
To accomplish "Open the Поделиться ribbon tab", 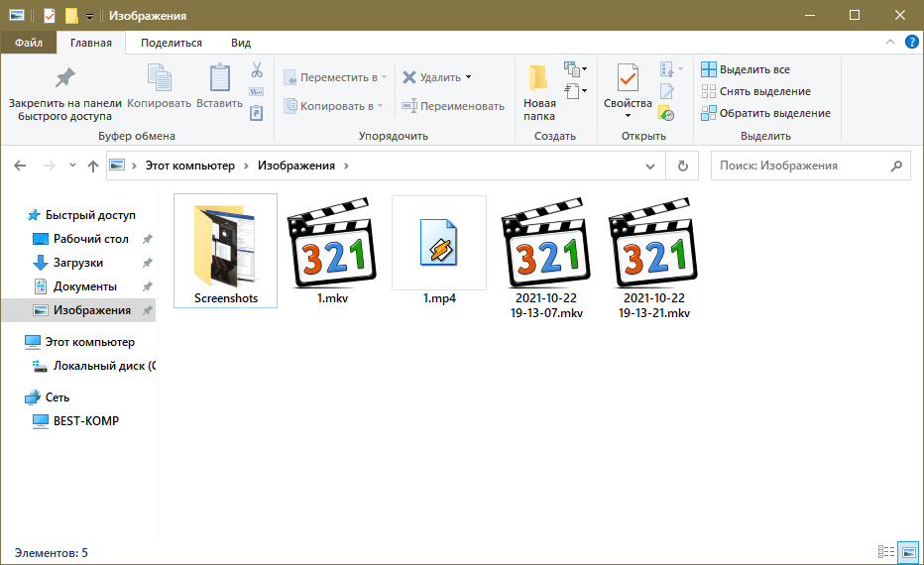I will (x=172, y=43).
